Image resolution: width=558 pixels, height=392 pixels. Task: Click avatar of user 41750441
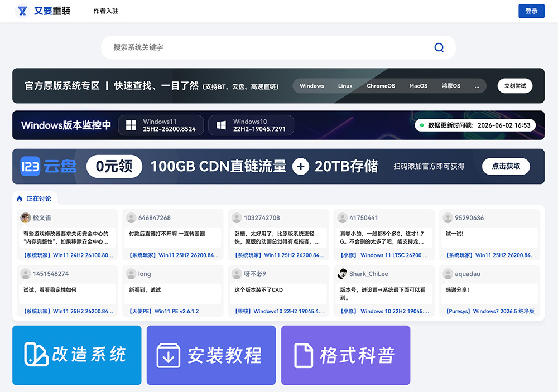click(x=343, y=217)
